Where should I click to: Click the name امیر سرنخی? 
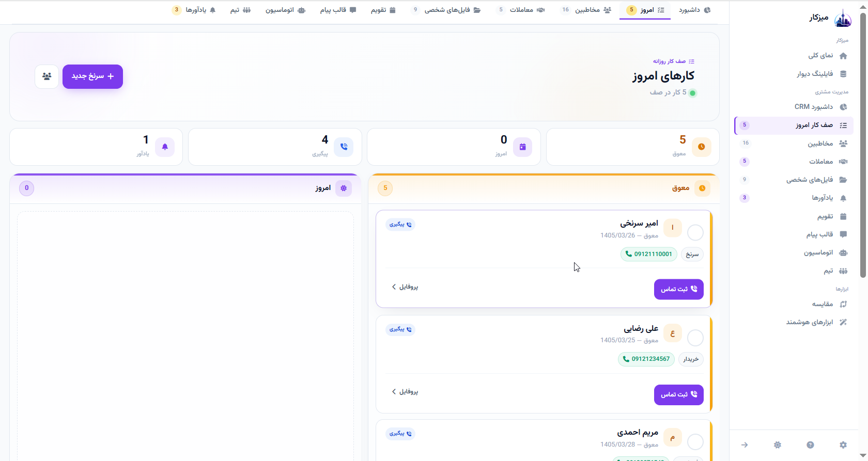tap(639, 223)
